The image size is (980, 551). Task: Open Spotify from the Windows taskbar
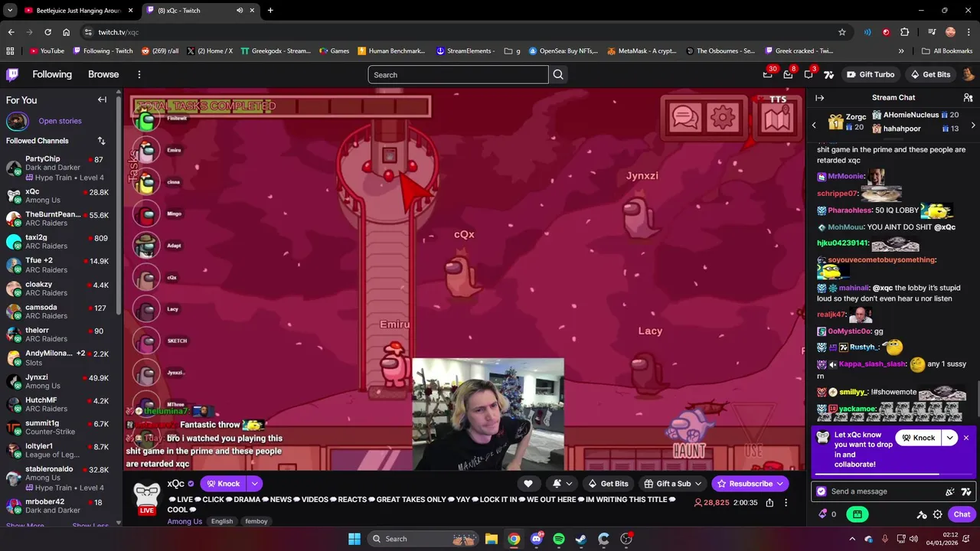559,539
